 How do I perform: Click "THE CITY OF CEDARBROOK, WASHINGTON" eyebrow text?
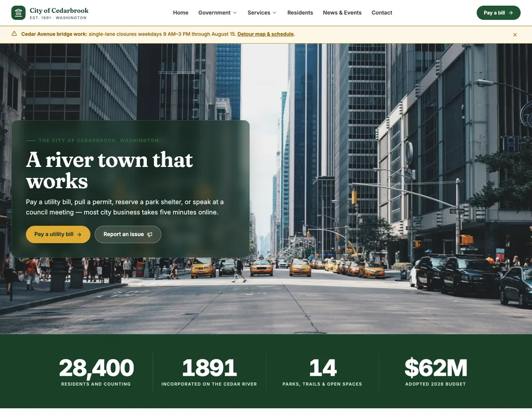(99, 140)
